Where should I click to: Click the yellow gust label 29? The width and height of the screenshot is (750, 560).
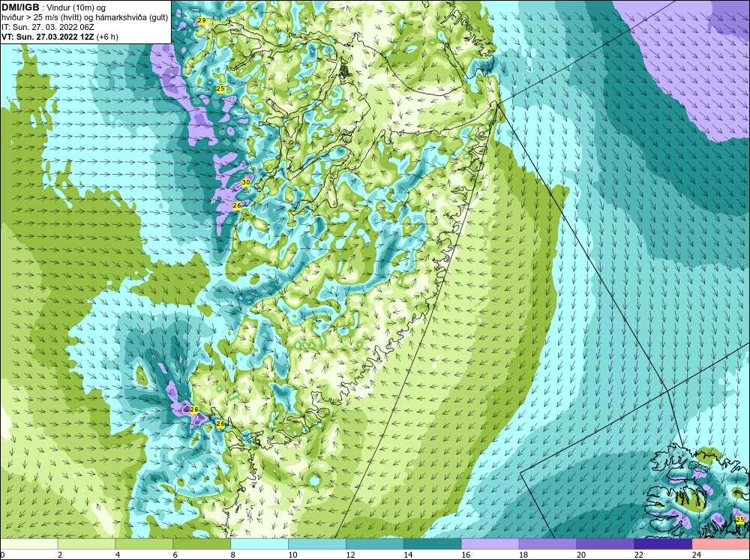click(x=202, y=20)
